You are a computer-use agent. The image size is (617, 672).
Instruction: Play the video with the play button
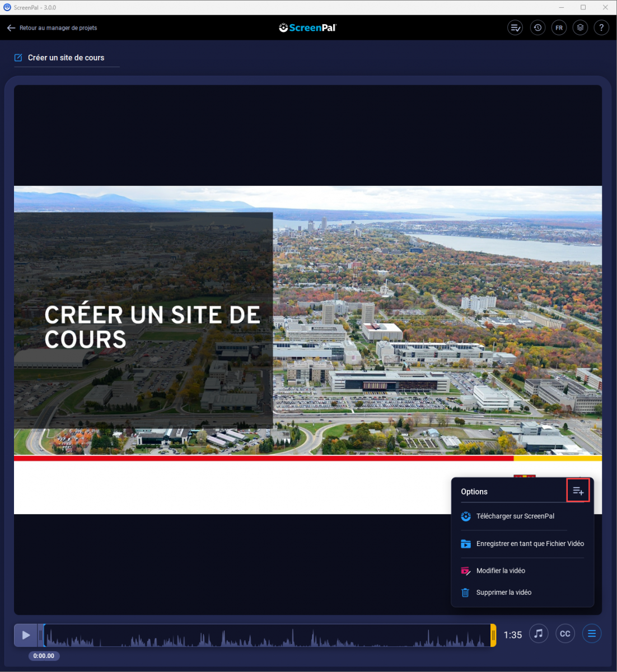coord(25,635)
